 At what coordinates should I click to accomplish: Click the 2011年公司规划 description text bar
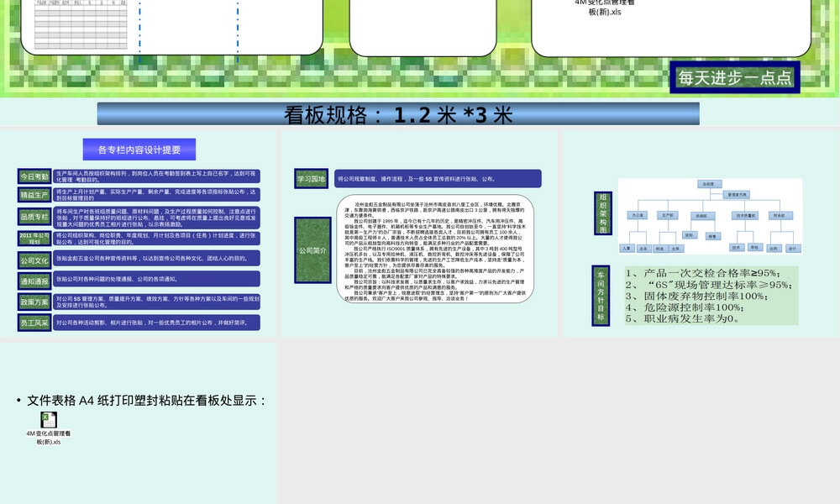pyautogui.click(x=156, y=239)
